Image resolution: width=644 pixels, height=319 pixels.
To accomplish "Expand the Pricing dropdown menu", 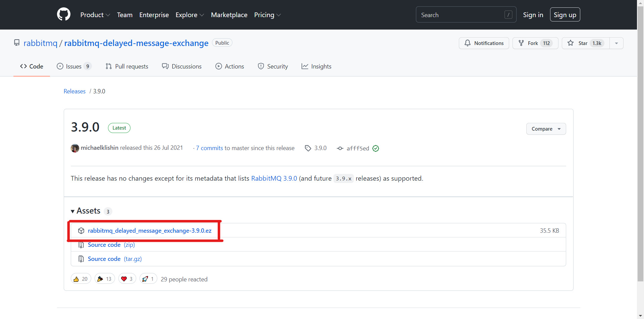I will point(267,15).
